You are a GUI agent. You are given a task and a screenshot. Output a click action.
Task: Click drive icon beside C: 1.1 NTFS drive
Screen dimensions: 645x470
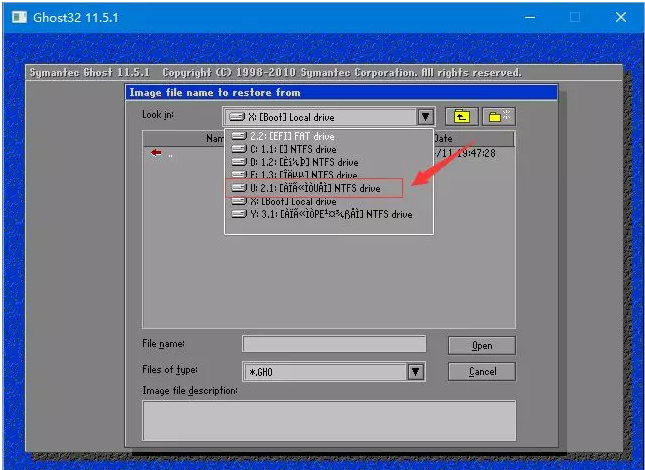click(239, 149)
